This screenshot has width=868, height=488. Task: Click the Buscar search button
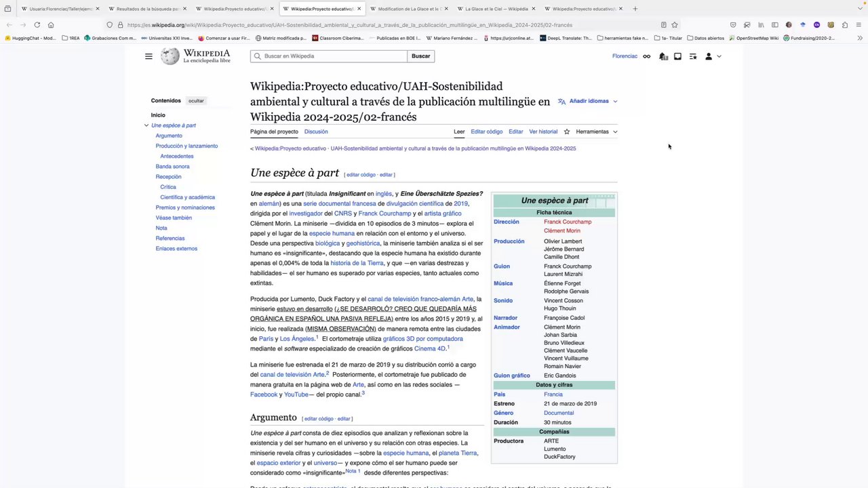[x=420, y=56]
